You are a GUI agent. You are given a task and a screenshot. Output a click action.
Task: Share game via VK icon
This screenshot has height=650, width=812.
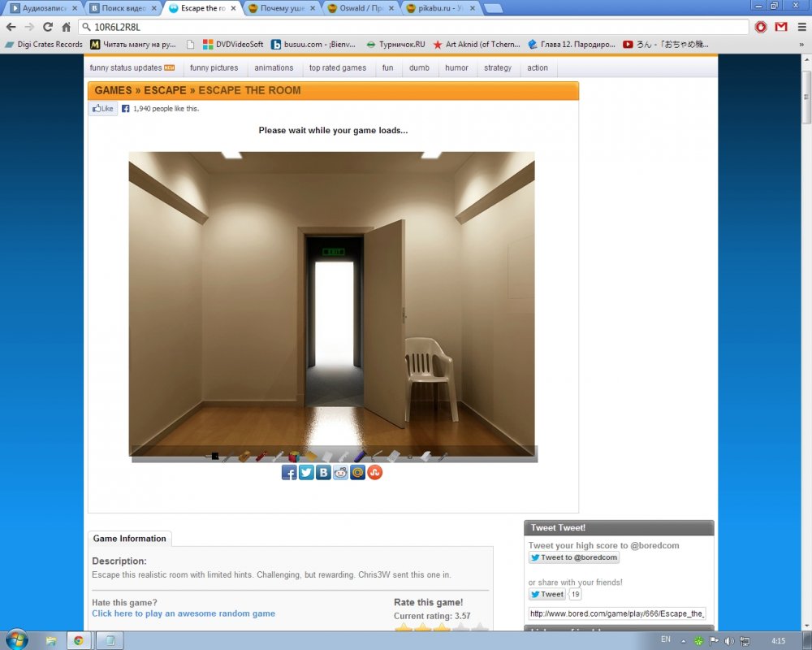[x=323, y=472]
